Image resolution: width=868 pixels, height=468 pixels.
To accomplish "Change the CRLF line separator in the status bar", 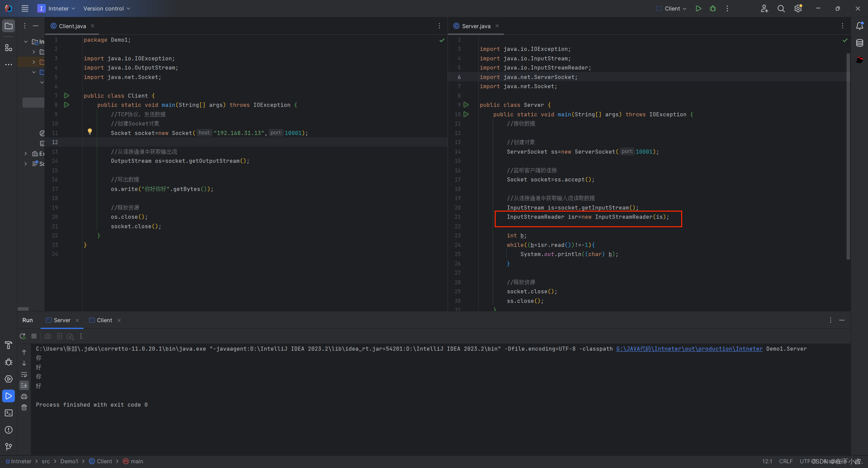I will 786,461.
